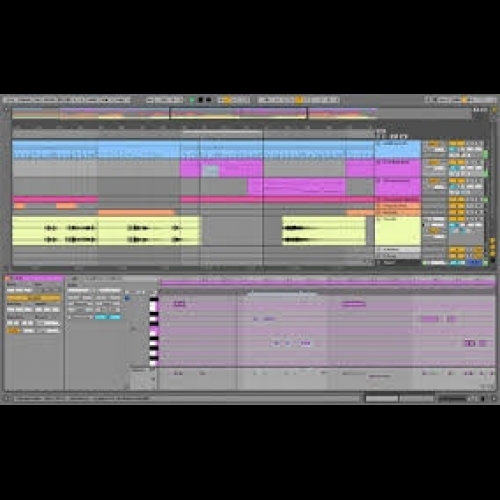Fold the first purple track via its triangle
The height and width of the screenshot is (500, 500).
[379, 162]
